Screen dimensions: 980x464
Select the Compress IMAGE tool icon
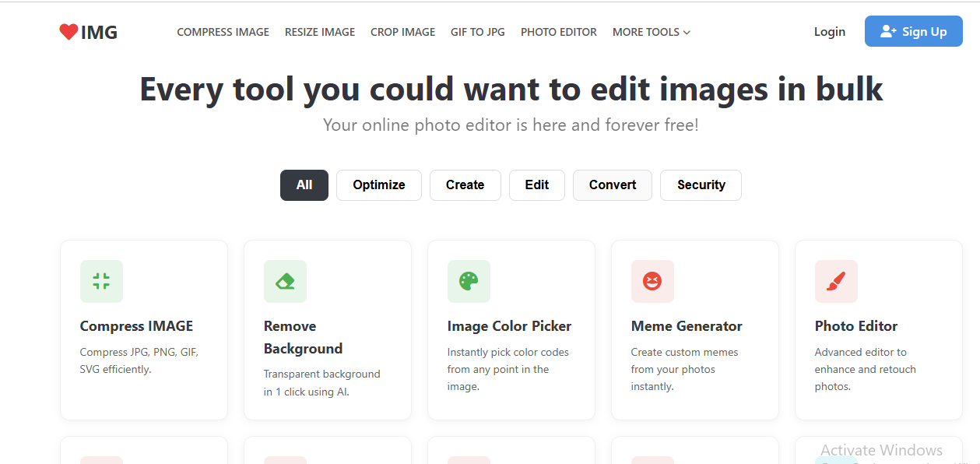point(101,281)
